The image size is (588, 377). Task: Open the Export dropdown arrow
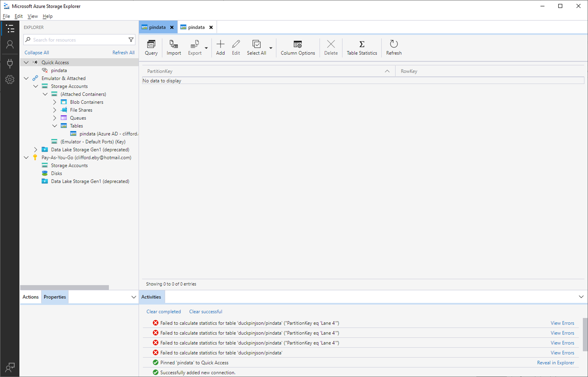(x=206, y=48)
